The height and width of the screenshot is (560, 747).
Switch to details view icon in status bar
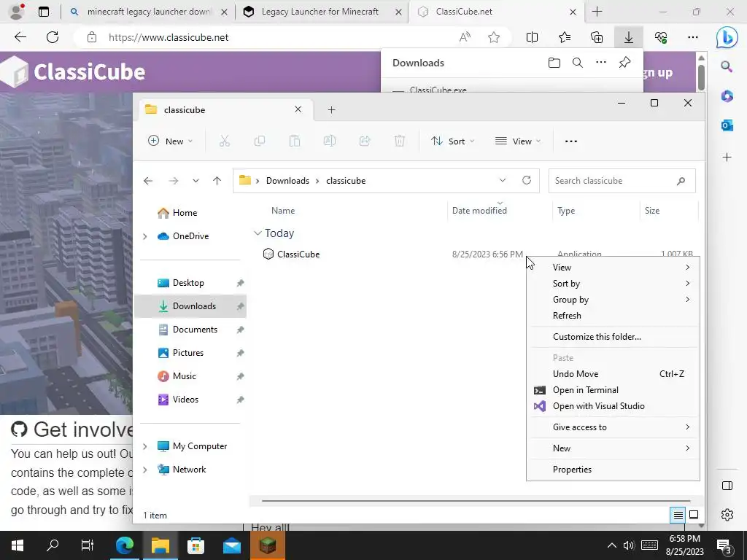678,515
